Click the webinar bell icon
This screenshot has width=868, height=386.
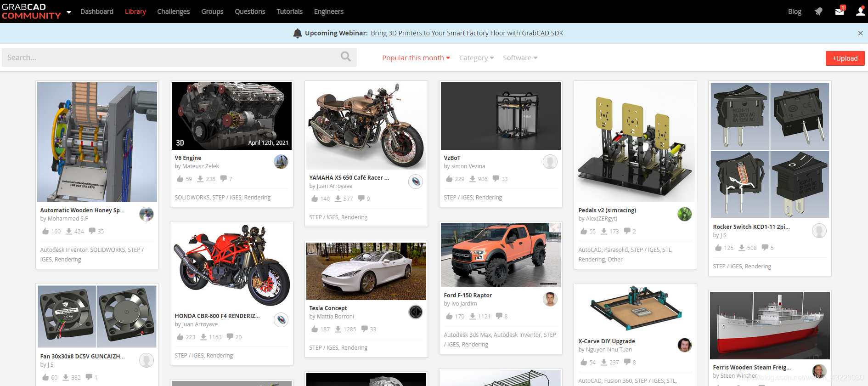tap(298, 33)
